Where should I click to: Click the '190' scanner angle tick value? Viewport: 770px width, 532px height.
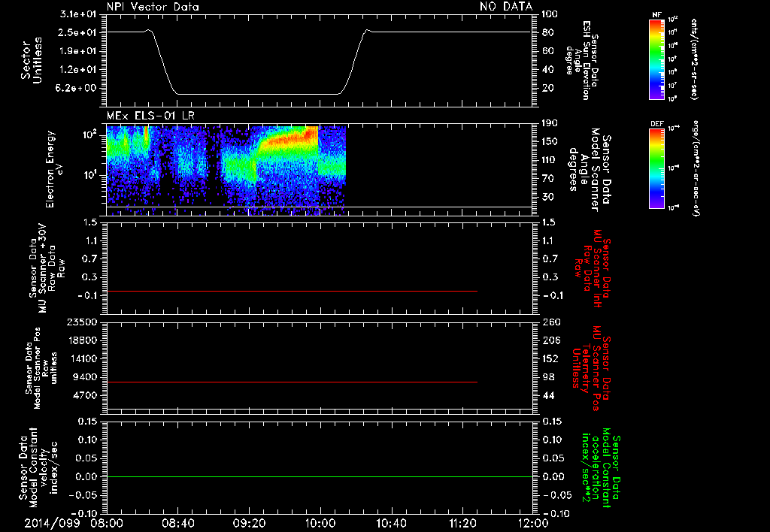[550, 123]
